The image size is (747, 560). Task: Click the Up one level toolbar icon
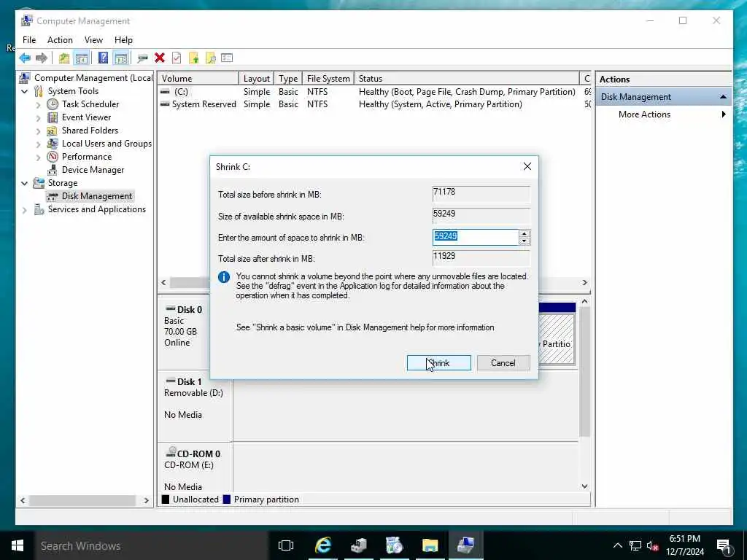point(64,58)
